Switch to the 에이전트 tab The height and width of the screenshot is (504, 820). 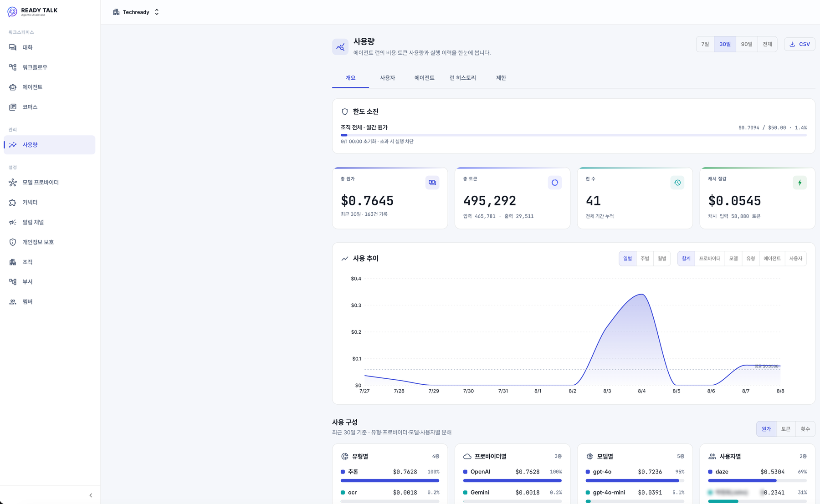tap(424, 78)
